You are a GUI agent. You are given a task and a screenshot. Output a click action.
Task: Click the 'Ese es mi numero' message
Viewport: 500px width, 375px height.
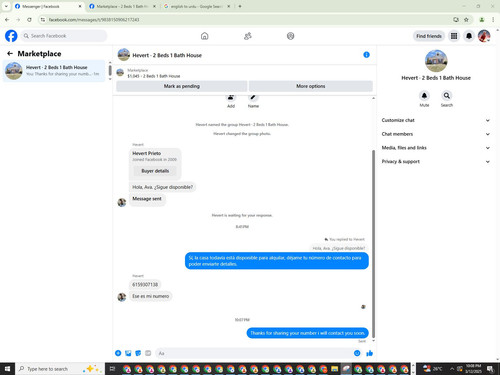[x=151, y=296]
